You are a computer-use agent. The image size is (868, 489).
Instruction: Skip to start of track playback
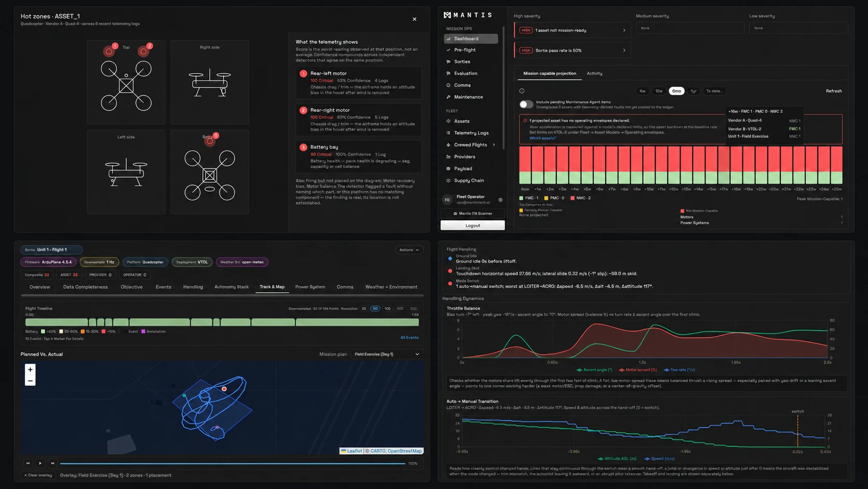coord(28,463)
